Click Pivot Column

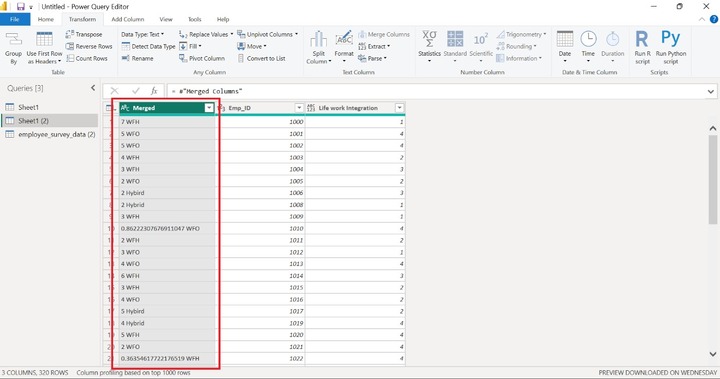coord(202,58)
